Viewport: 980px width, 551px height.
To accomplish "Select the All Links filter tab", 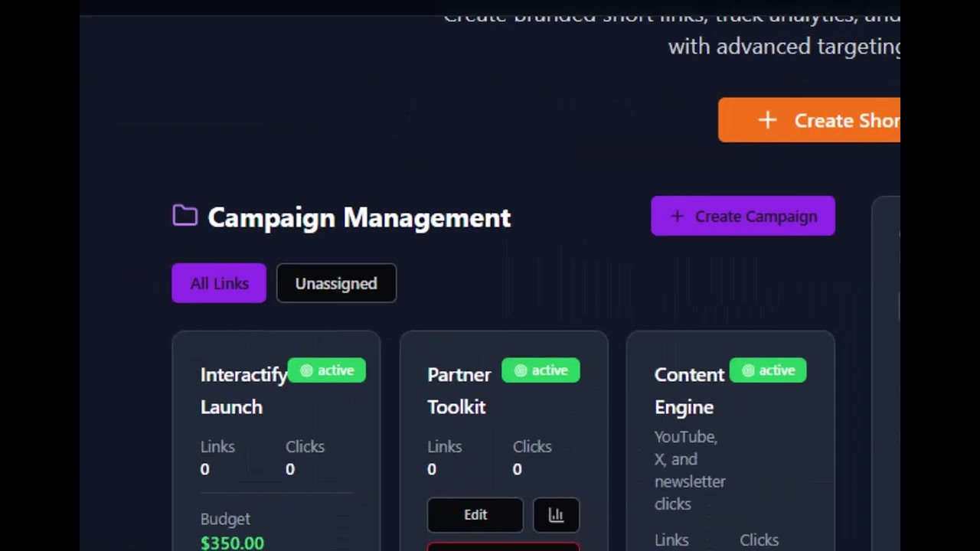I will point(219,283).
